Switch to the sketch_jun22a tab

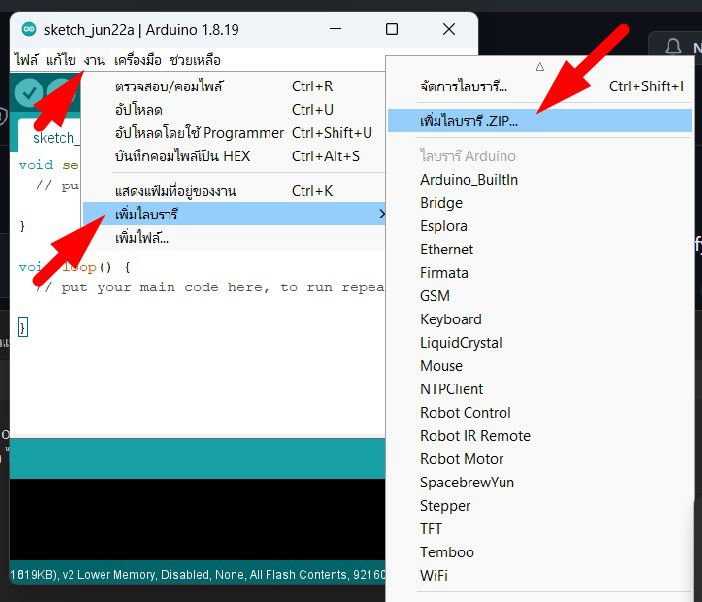(x=55, y=138)
